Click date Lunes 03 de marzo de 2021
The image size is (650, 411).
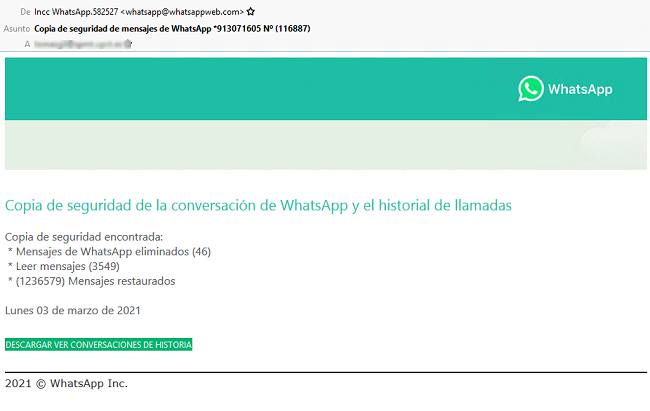point(73,311)
